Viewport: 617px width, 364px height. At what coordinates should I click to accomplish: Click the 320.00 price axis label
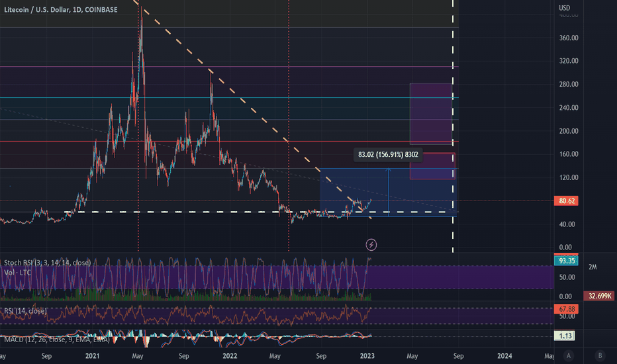[x=569, y=61]
